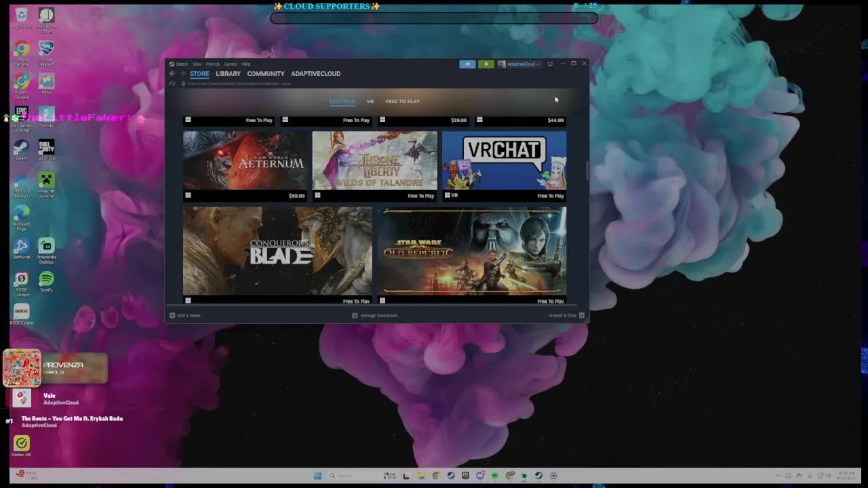Screen dimensions: 868x488
Task: Open the Friends menu in Steam
Action: click(x=213, y=64)
